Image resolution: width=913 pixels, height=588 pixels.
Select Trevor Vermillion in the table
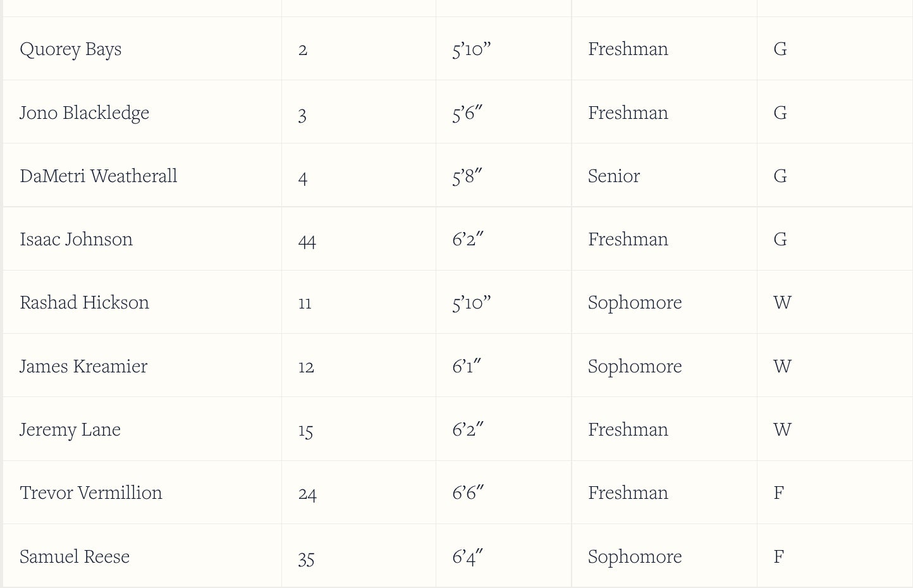90,493
